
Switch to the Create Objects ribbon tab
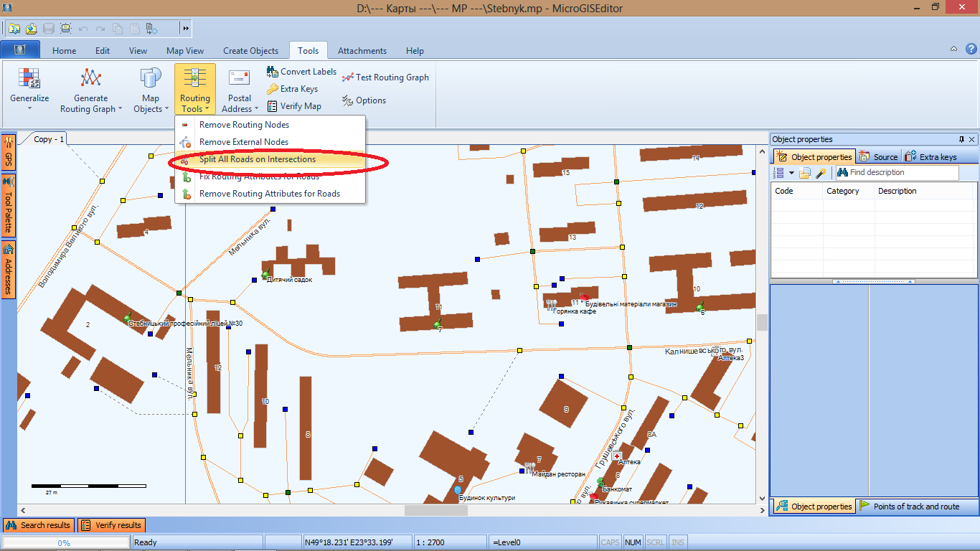250,51
